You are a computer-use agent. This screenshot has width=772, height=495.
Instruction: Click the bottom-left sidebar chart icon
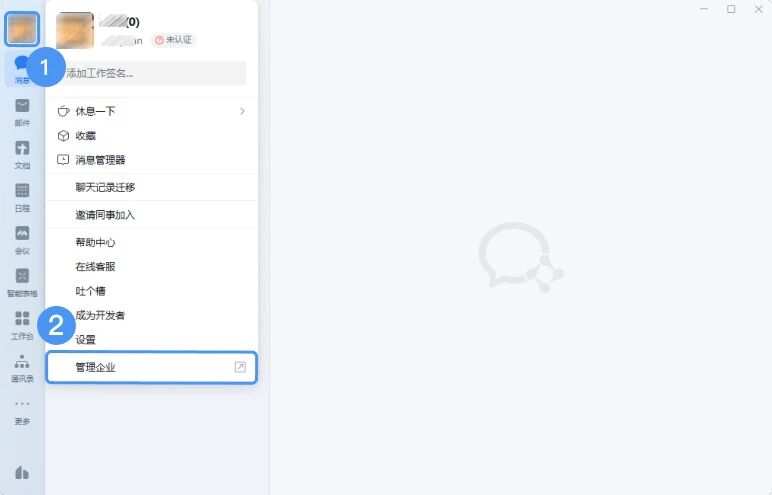(22, 473)
